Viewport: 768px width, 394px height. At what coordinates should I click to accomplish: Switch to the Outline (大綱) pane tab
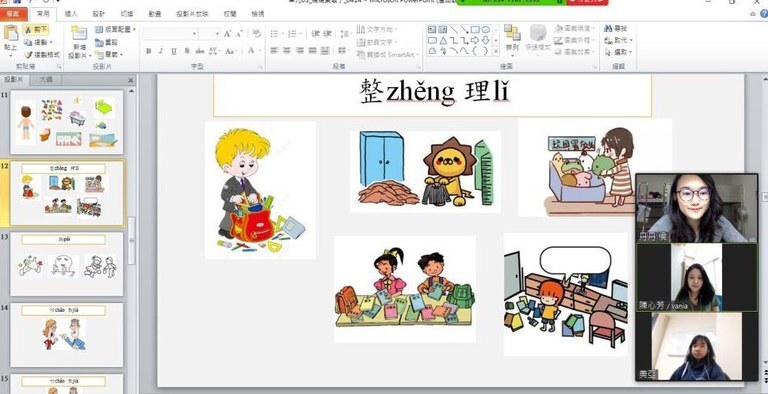(x=46, y=79)
